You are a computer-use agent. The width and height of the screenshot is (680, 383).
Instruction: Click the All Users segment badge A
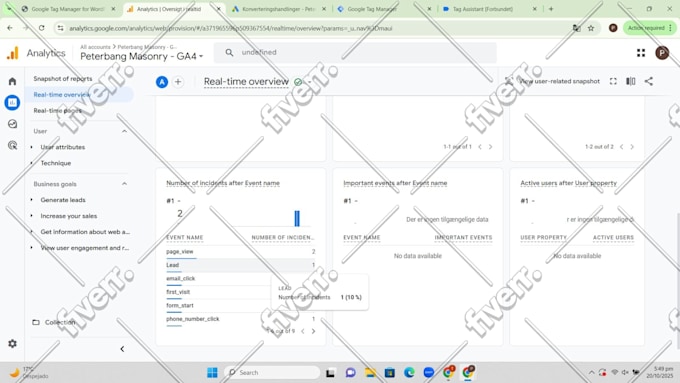click(x=162, y=82)
